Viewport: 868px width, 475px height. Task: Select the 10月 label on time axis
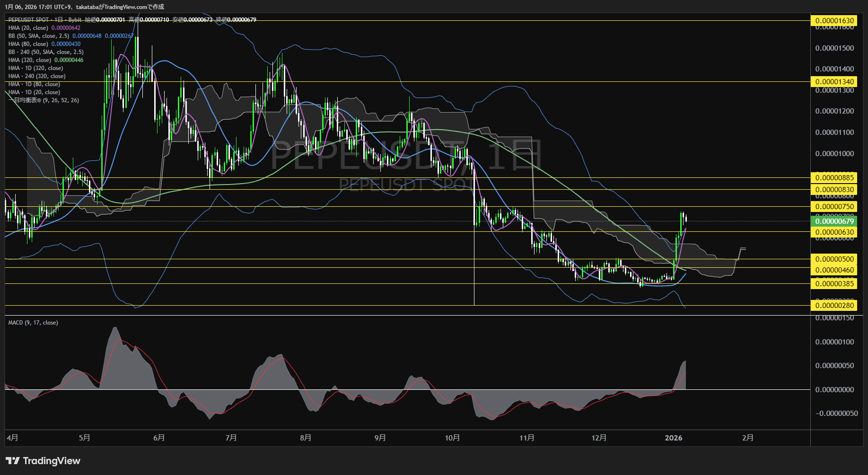tap(452, 438)
